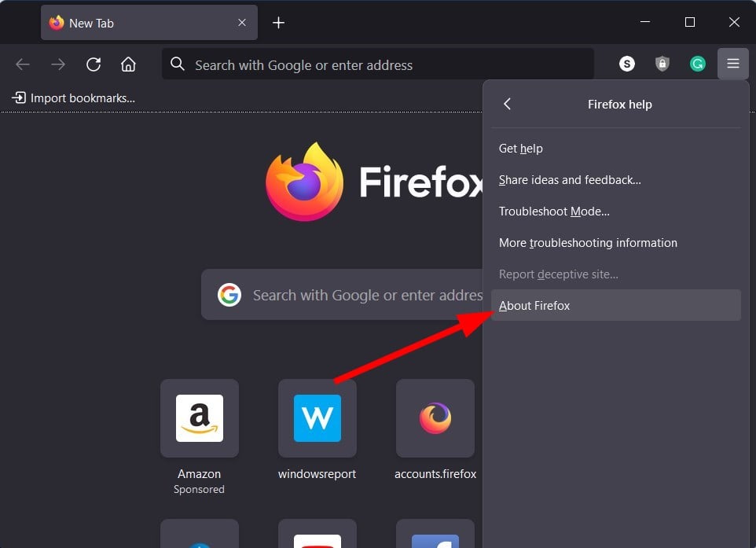Focus the address bar search field
The image size is (756, 548).
[378, 64]
